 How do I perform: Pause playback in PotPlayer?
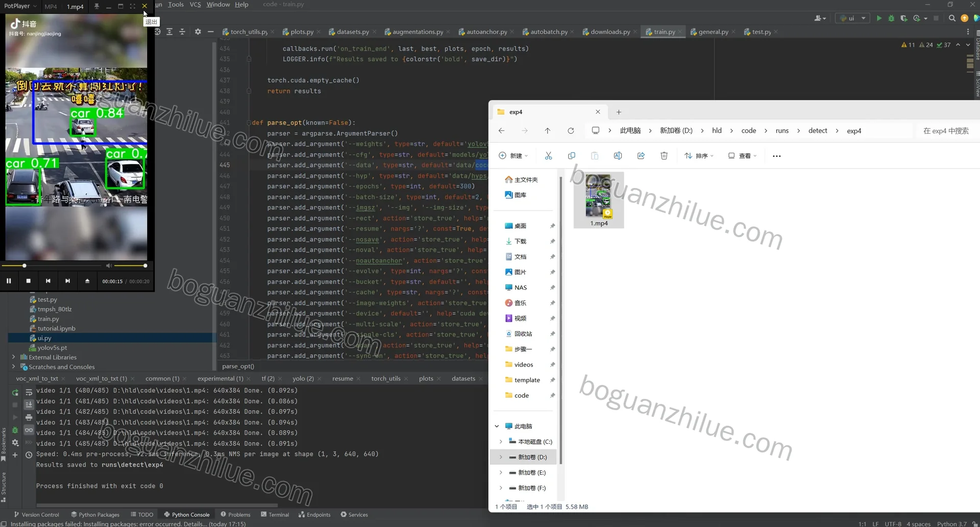tap(9, 281)
